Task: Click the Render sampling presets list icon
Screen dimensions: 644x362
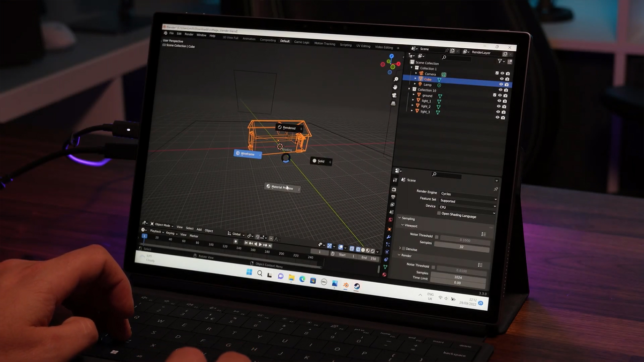Action: pyautogui.click(x=480, y=265)
